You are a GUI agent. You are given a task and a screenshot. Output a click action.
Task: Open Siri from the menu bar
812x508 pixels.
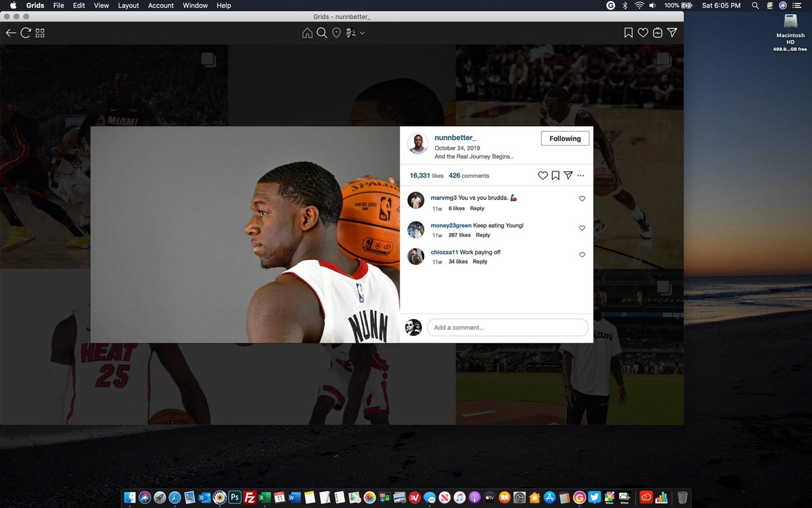783,5
